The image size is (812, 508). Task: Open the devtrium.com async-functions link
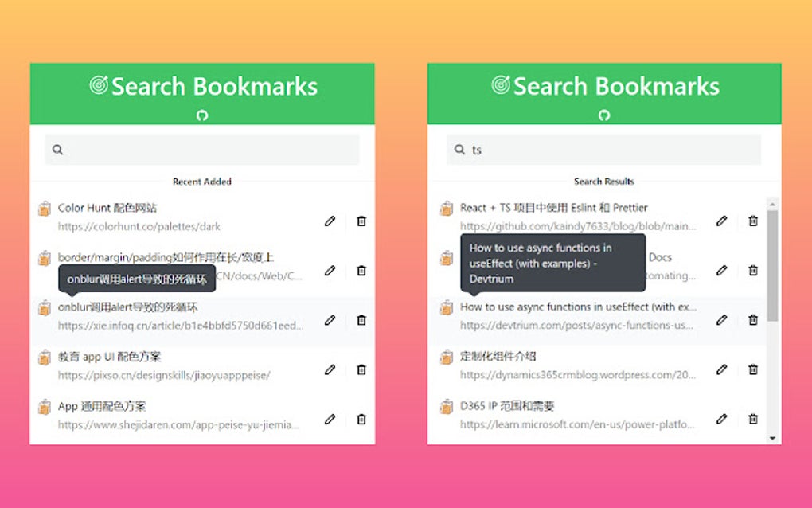[x=576, y=325]
